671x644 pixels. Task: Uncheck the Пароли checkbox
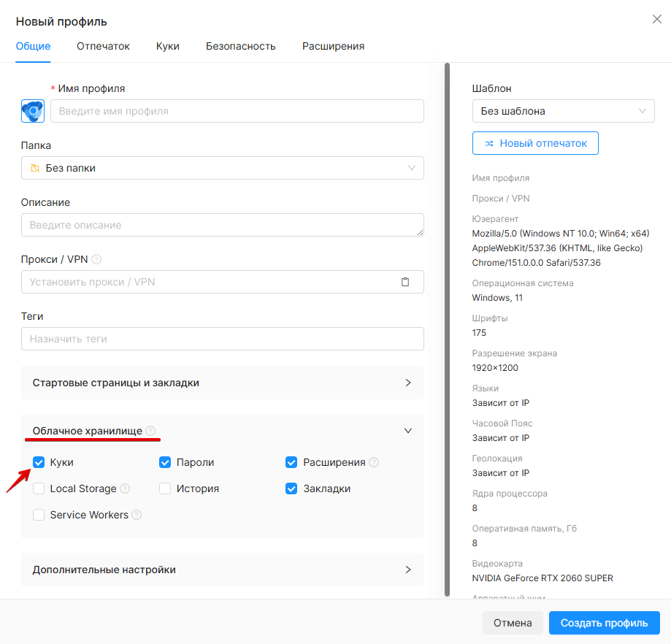165,463
